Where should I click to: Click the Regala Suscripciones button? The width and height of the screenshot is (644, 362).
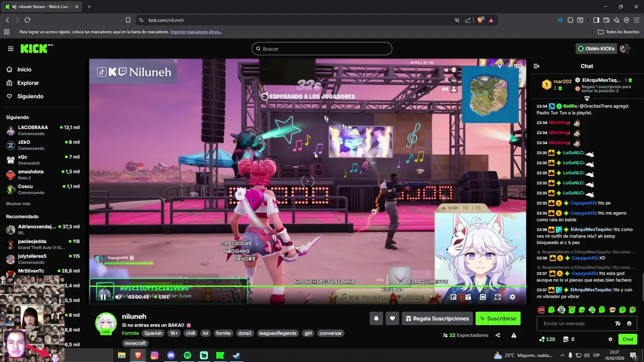437,318
